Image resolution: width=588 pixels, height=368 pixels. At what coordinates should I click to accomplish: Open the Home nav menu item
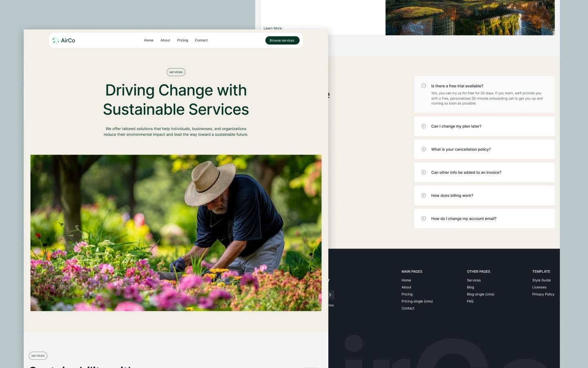(149, 40)
